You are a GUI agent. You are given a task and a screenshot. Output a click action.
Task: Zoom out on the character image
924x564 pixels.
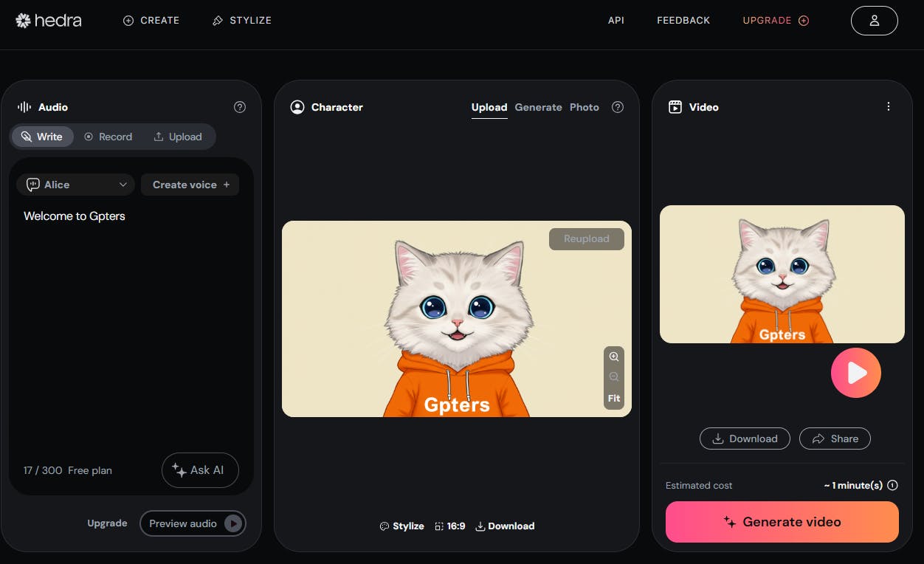(614, 377)
